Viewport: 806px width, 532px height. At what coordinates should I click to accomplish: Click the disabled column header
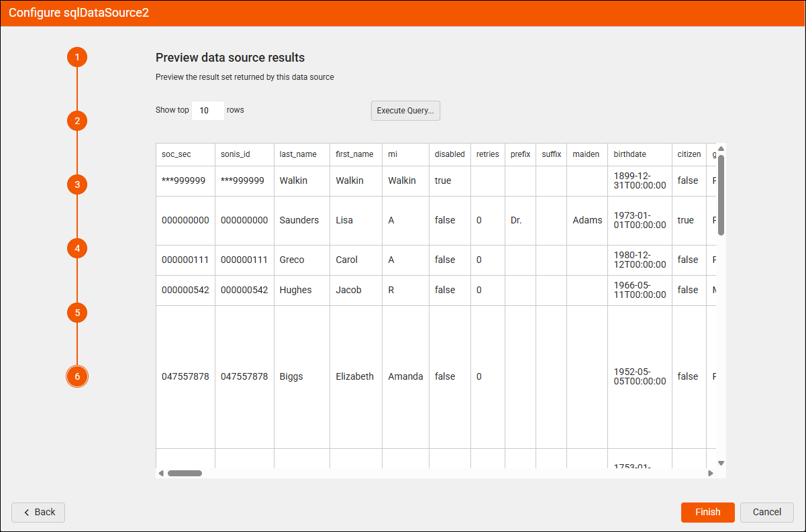point(450,154)
